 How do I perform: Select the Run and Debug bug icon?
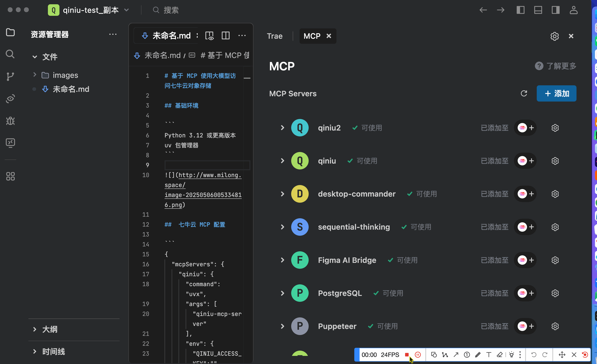coord(10,121)
